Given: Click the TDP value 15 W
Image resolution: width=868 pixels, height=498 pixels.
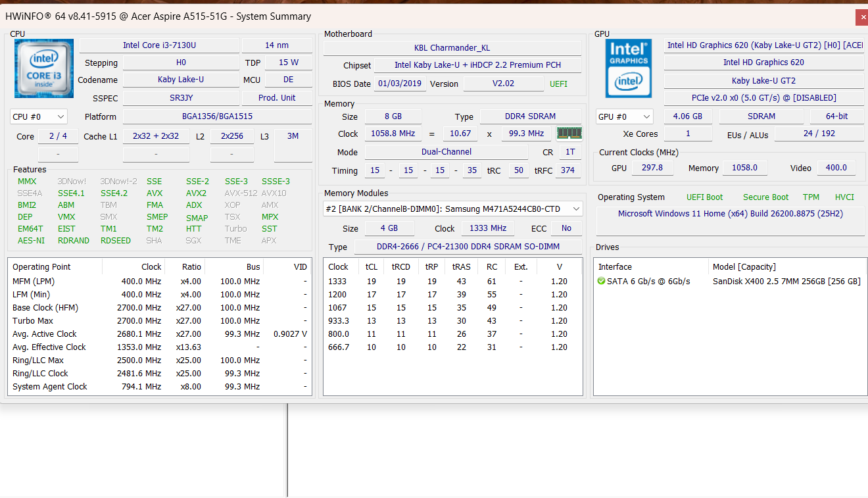Looking at the screenshot, I should pos(289,62).
